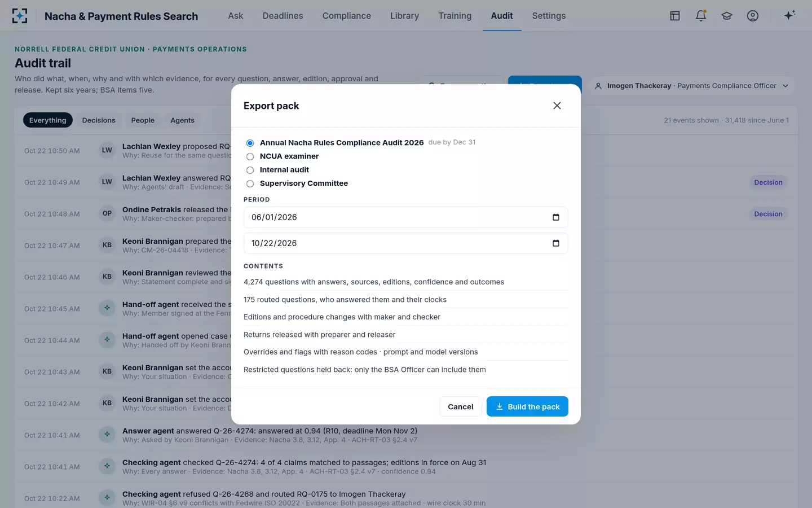Click Decision tag on Ondine Petrakis row
The height and width of the screenshot is (508, 812).
[x=768, y=214]
